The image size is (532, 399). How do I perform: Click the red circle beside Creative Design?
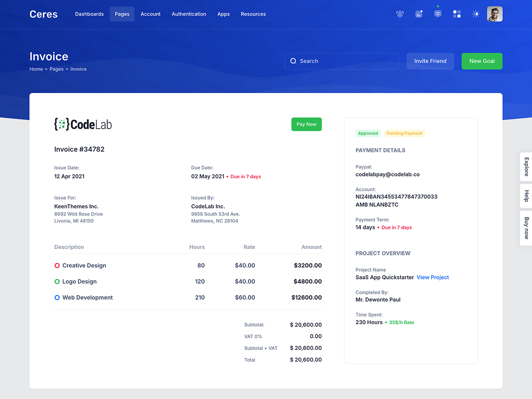57,266
